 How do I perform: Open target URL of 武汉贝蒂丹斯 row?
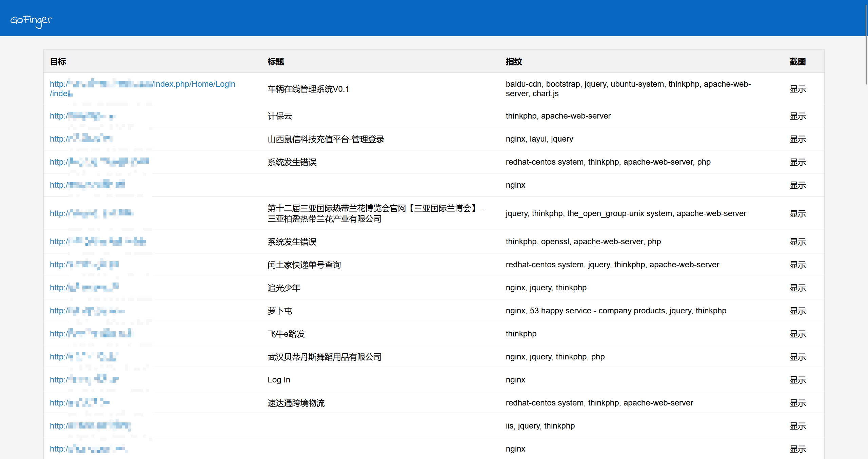[x=84, y=357]
